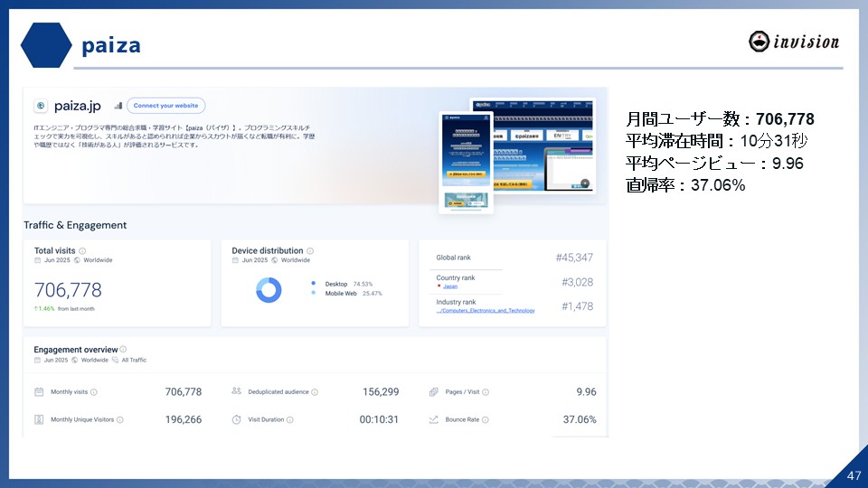Click the Mobile Web legend light-blue dot

(314, 293)
